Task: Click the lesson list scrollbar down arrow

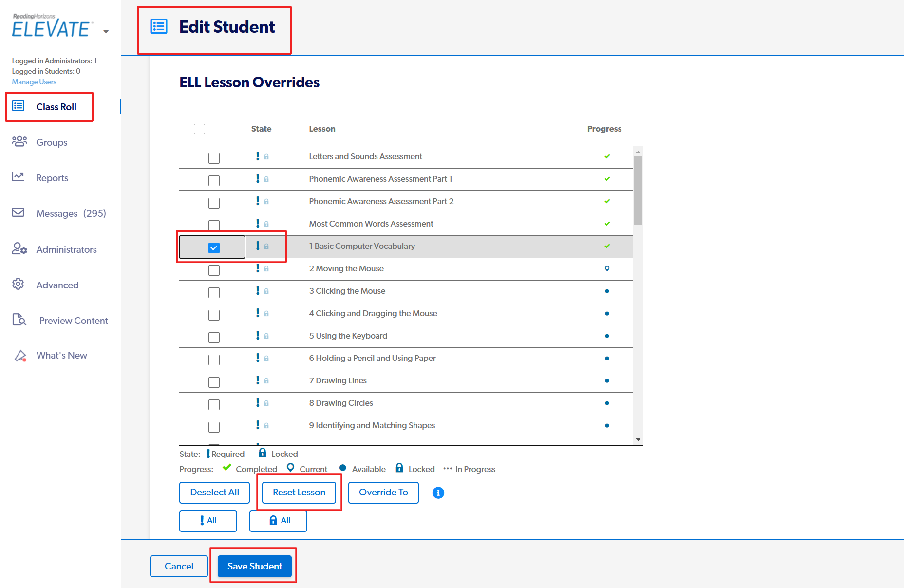Action: click(638, 440)
